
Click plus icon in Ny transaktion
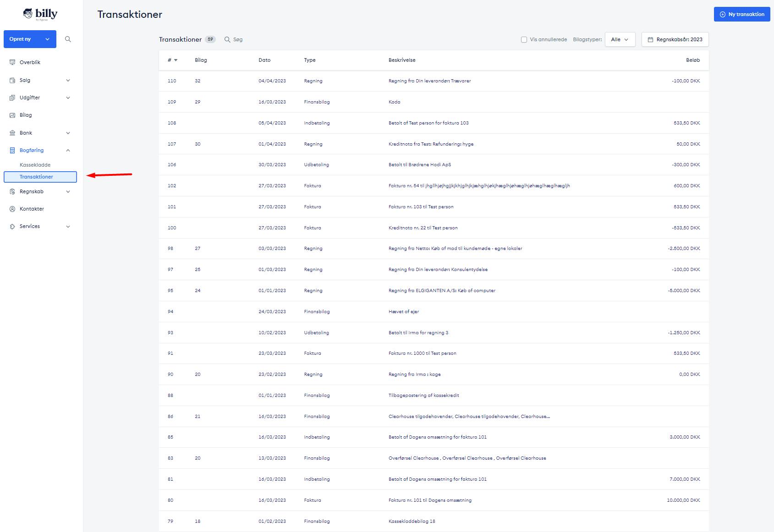[x=723, y=14]
